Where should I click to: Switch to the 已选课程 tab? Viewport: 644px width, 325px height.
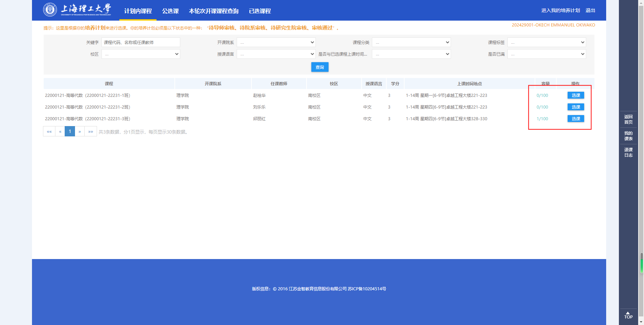tap(260, 11)
